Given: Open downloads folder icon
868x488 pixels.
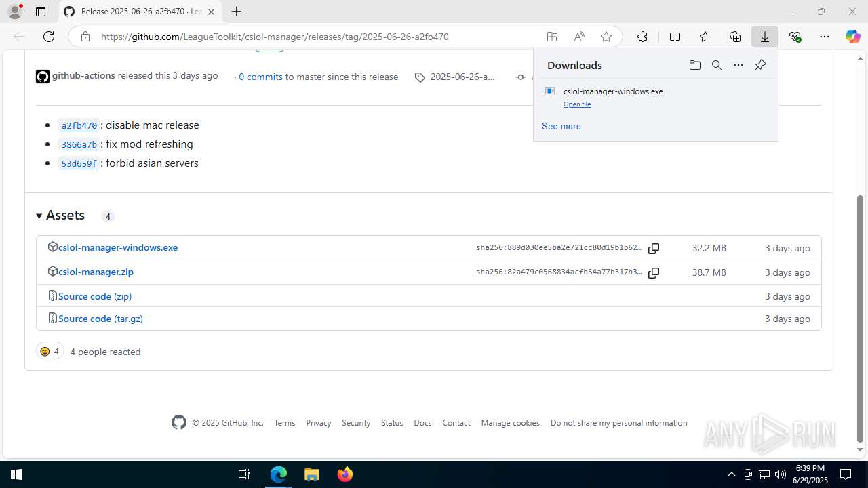Looking at the screenshot, I should tap(694, 65).
